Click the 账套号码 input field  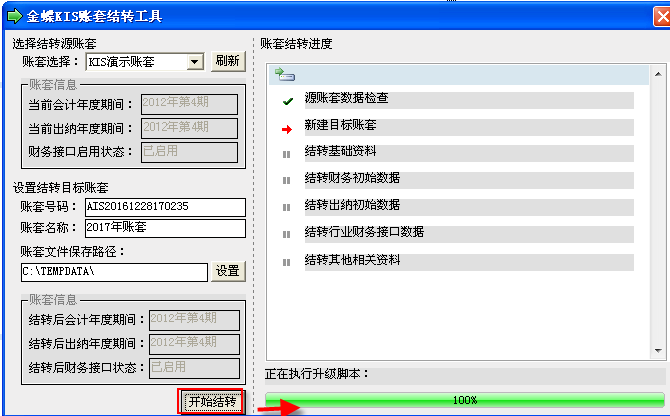tap(165, 207)
